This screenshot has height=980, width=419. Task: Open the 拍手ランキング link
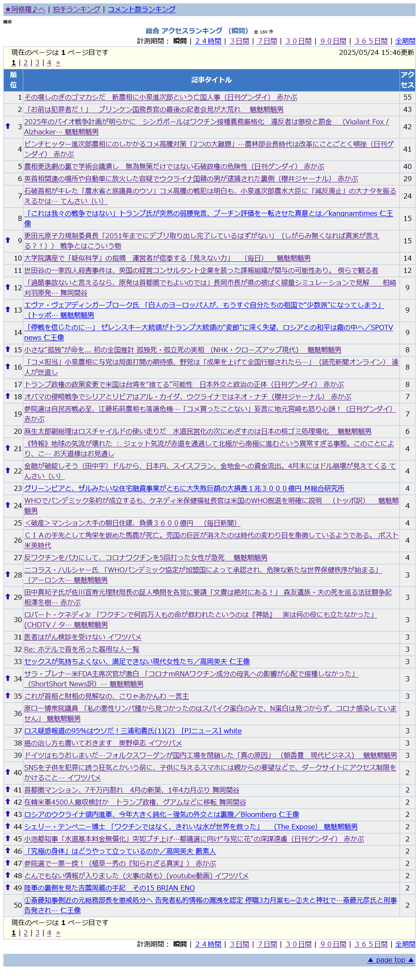coord(77,9)
